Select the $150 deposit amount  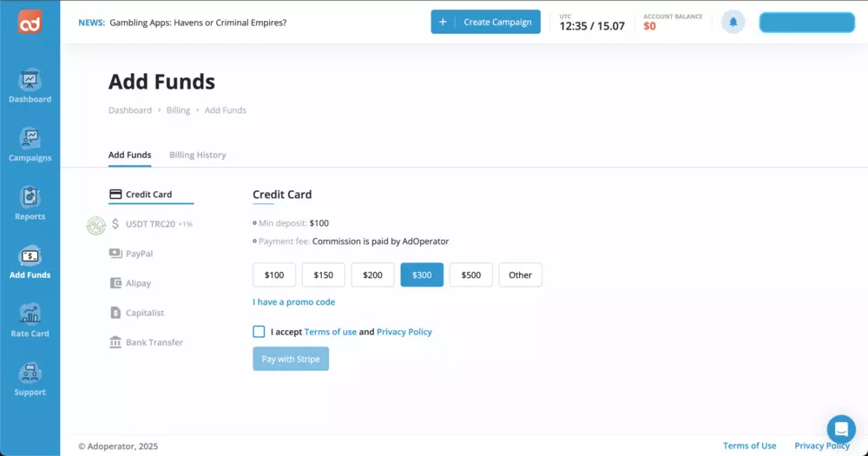tap(323, 274)
